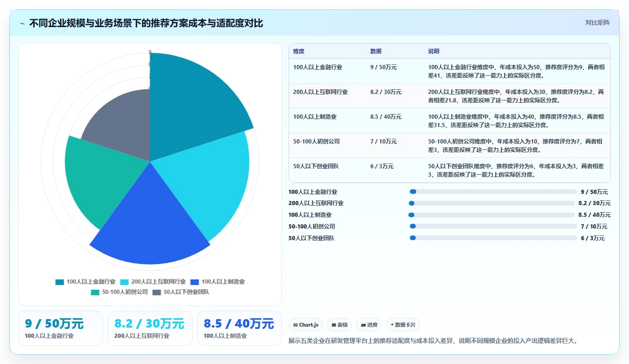Click progress bar for 100人以上金融行业
This screenshot has width=629, height=364.
[493, 192]
